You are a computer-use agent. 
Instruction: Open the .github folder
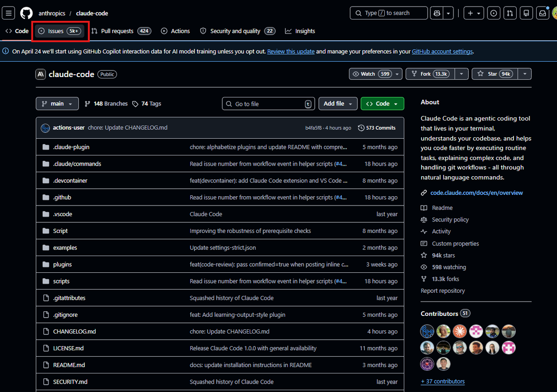(62, 197)
